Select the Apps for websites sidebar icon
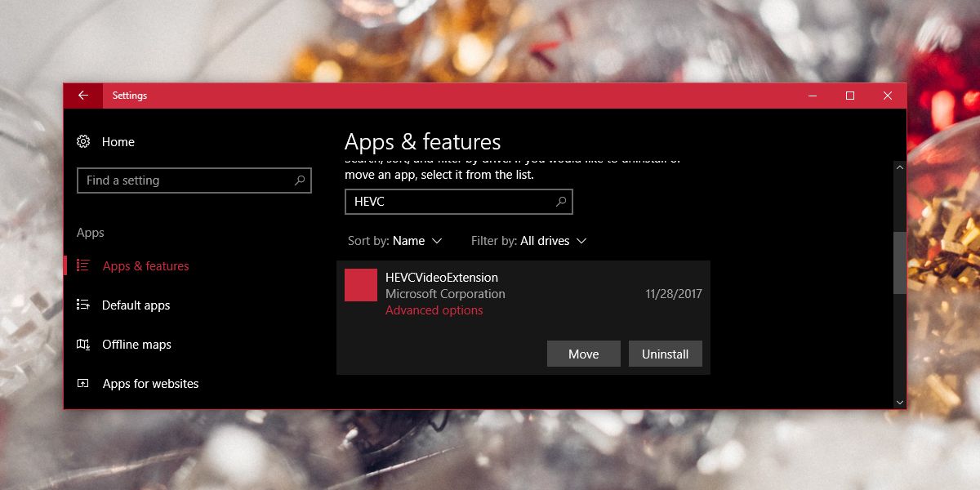 coord(83,383)
